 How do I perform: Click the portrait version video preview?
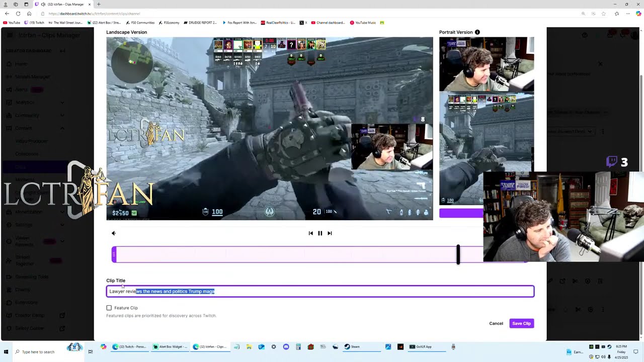coord(487,121)
